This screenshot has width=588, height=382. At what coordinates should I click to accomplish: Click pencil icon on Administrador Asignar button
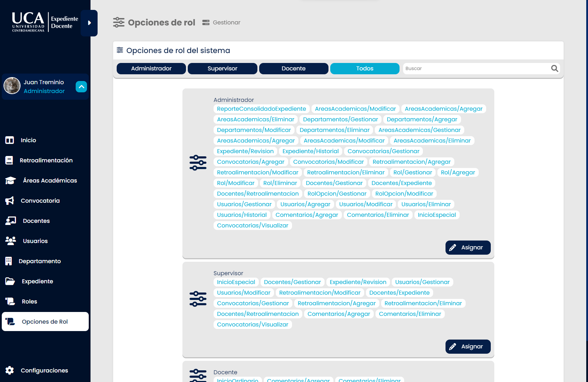(x=453, y=248)
